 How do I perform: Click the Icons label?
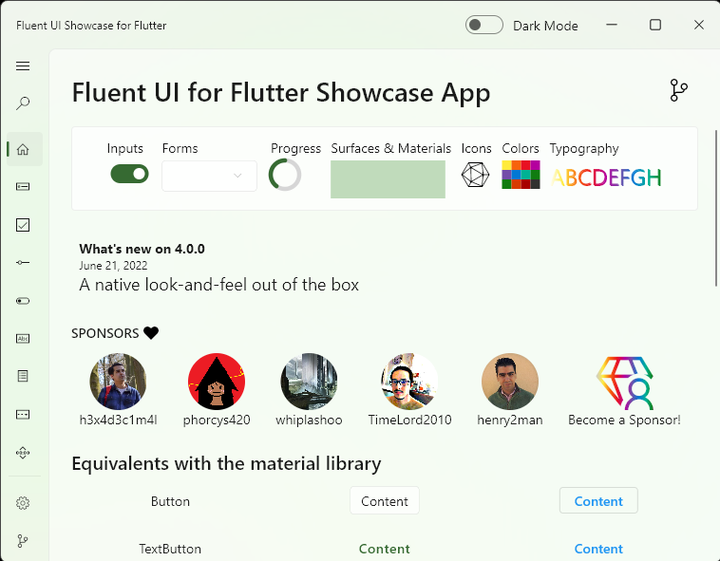[476, 148]
